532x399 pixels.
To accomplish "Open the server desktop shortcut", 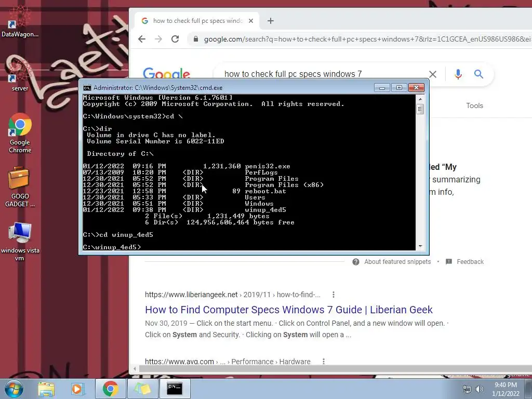I will coord(20,76).
